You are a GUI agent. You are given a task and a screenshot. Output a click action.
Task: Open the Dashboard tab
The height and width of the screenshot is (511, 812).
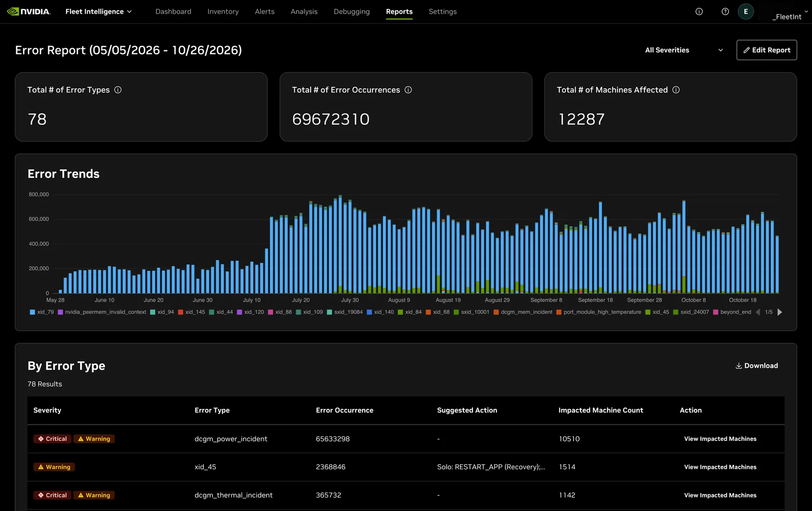173,12
